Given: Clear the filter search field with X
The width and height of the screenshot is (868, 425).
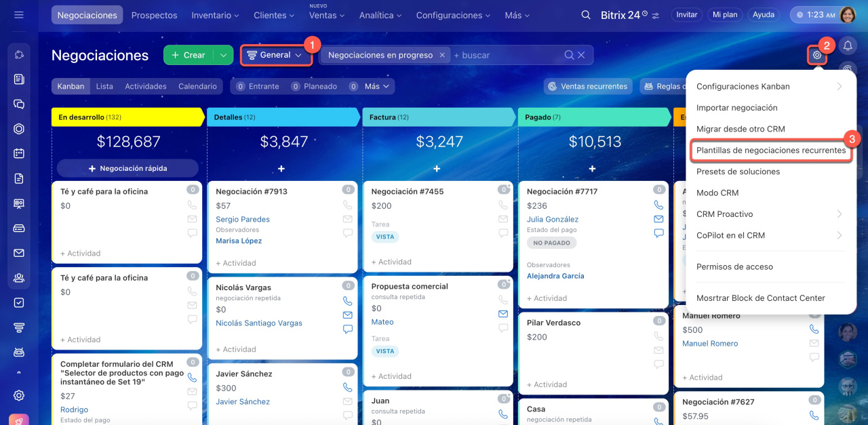Looking at the screenshot, I should [x=581, y=55].
